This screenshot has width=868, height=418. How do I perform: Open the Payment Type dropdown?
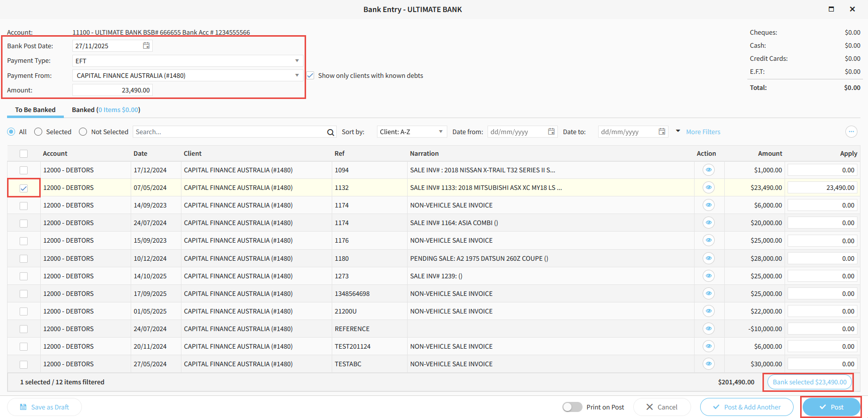[188, 61]
